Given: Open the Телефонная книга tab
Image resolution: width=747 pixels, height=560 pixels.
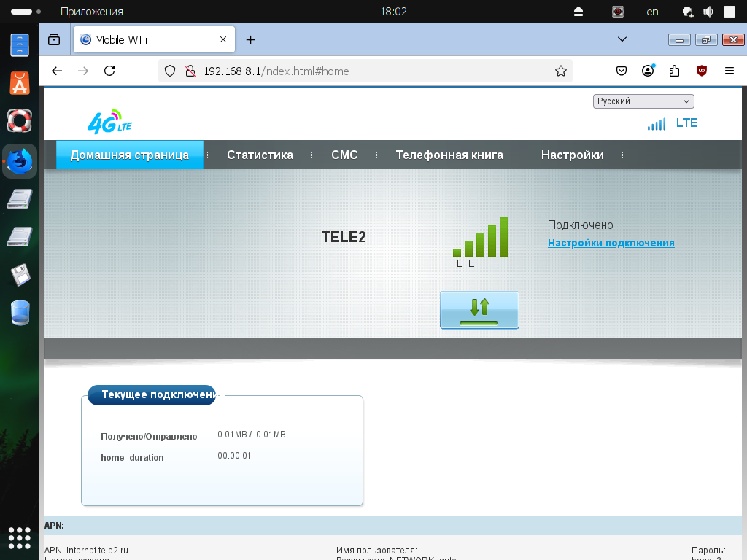Looking at the screenshot, I should point(449,155).
